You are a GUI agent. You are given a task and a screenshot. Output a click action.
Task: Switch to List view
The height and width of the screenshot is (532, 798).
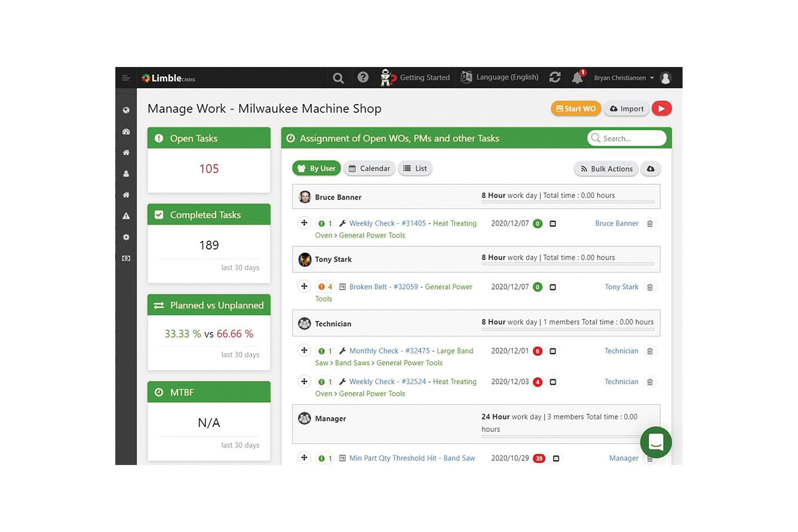coord(415,168)
